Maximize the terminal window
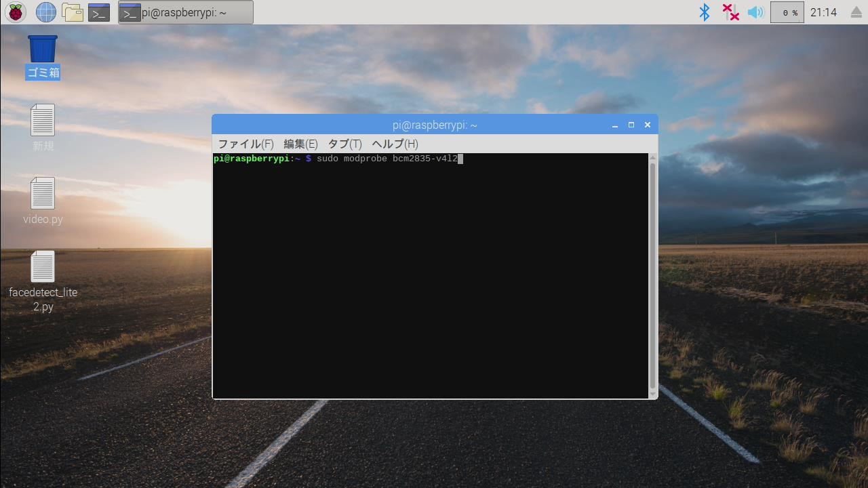Viewport: 868px width, 488px height. click(x=631, y=125)
